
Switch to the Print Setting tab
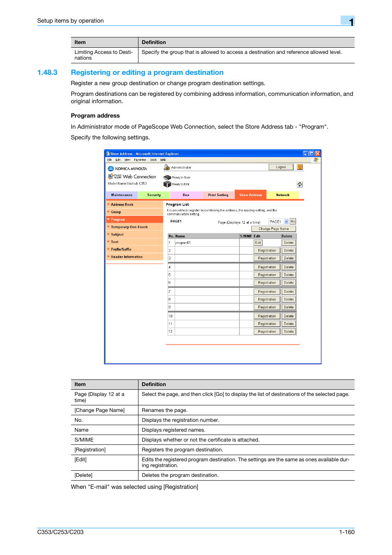[218, 195]
